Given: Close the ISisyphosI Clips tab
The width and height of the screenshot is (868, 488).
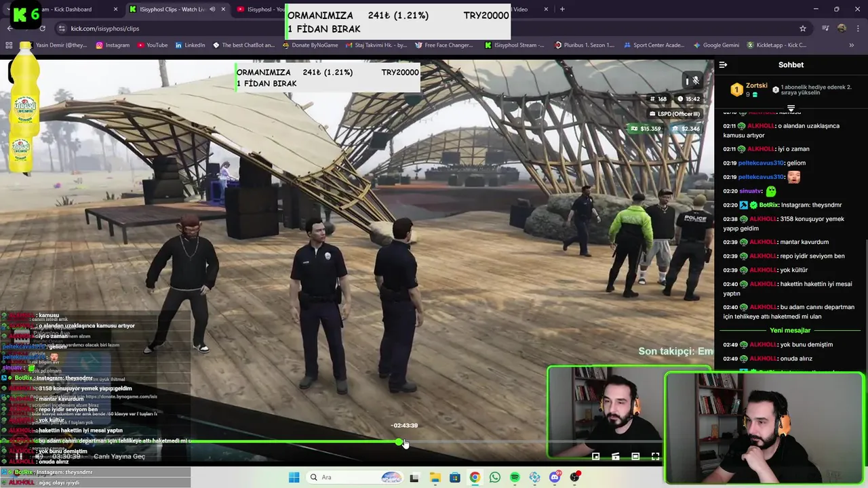Looking at the screenshot, I should pos(223,9).
